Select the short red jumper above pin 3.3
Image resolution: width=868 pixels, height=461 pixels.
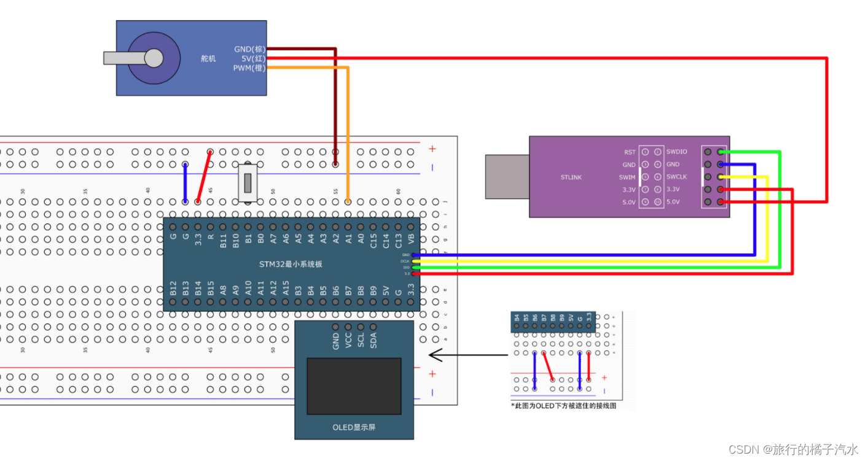pyautogui.click(x=204, y=177)
